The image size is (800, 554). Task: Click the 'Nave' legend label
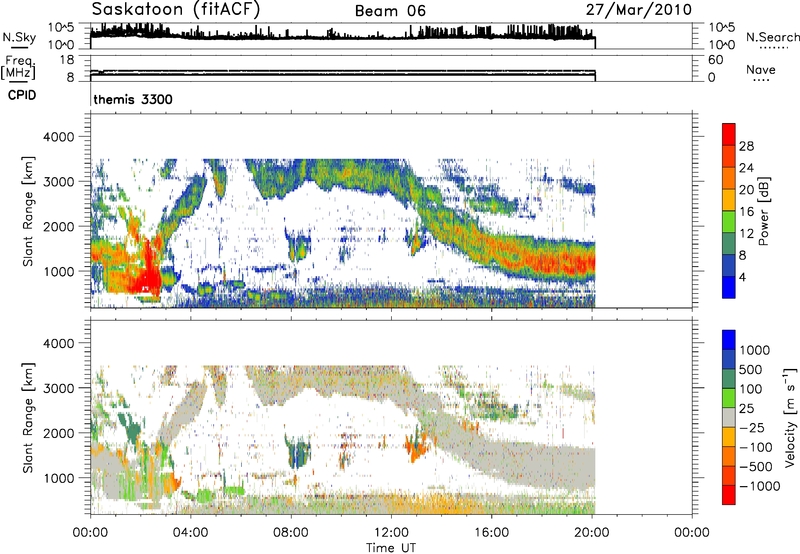pyautogui.click(x=761, y=70)
